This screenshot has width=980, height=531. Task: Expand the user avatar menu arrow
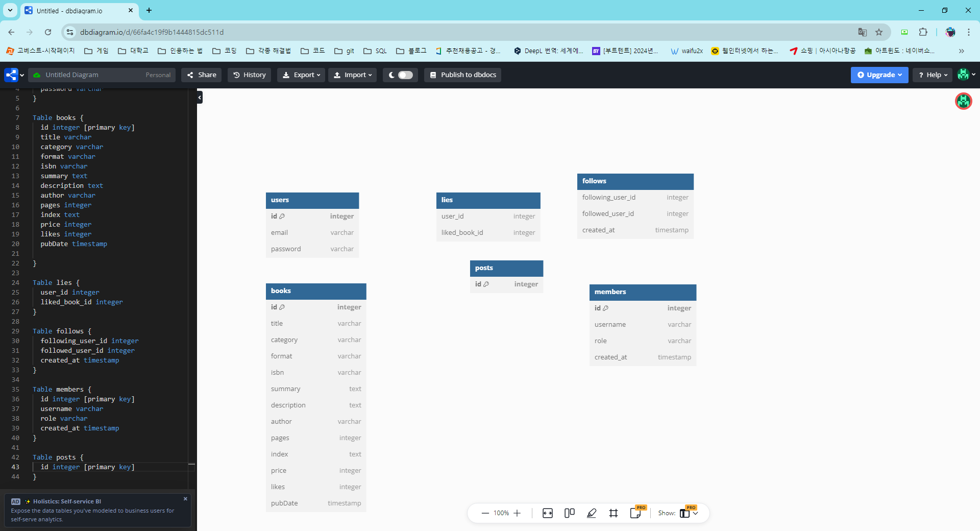(x=973, y=75)
